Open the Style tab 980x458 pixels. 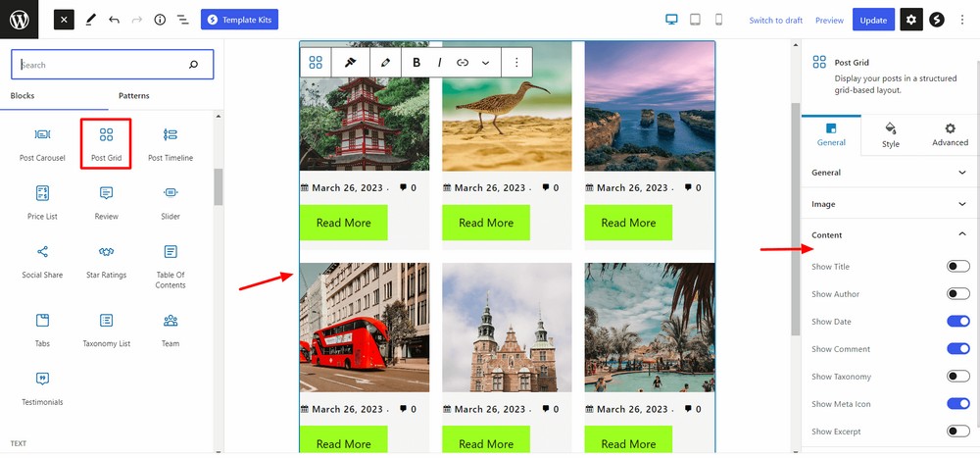pos(890,134)
